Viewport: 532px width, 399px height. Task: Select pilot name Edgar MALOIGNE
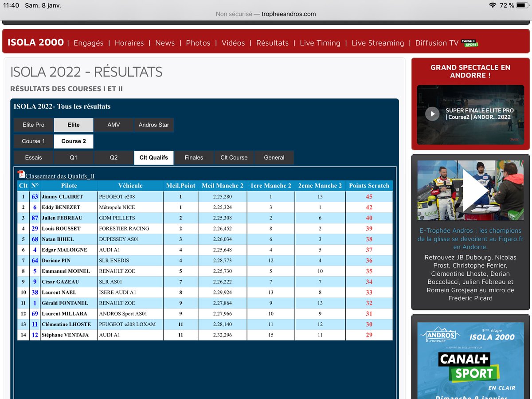[64, 250]
